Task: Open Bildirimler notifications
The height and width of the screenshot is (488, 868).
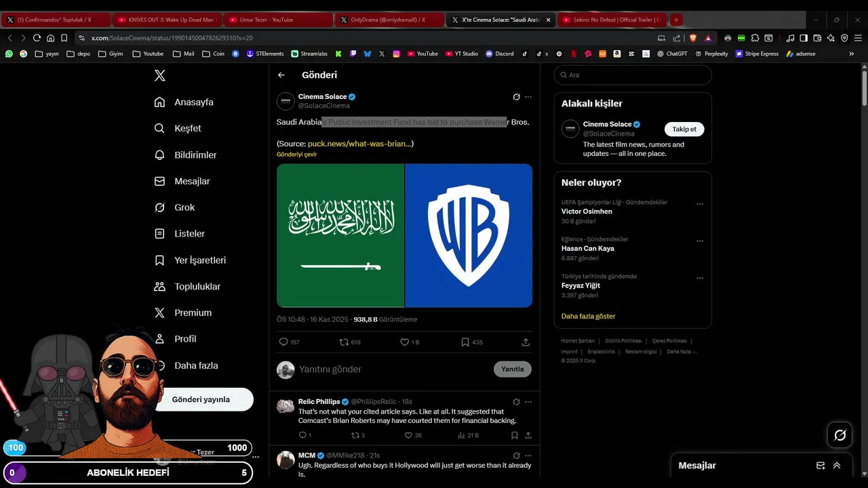Action: 185,155
